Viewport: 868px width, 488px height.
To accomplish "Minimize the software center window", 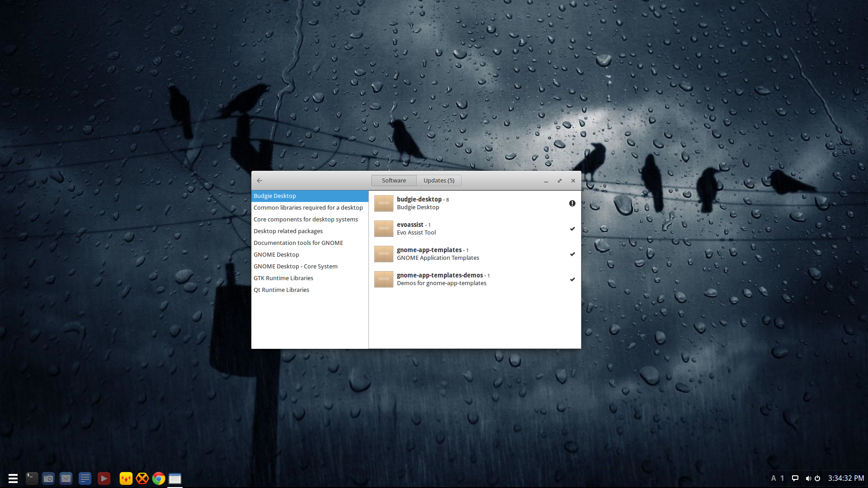I will (546, 181).
